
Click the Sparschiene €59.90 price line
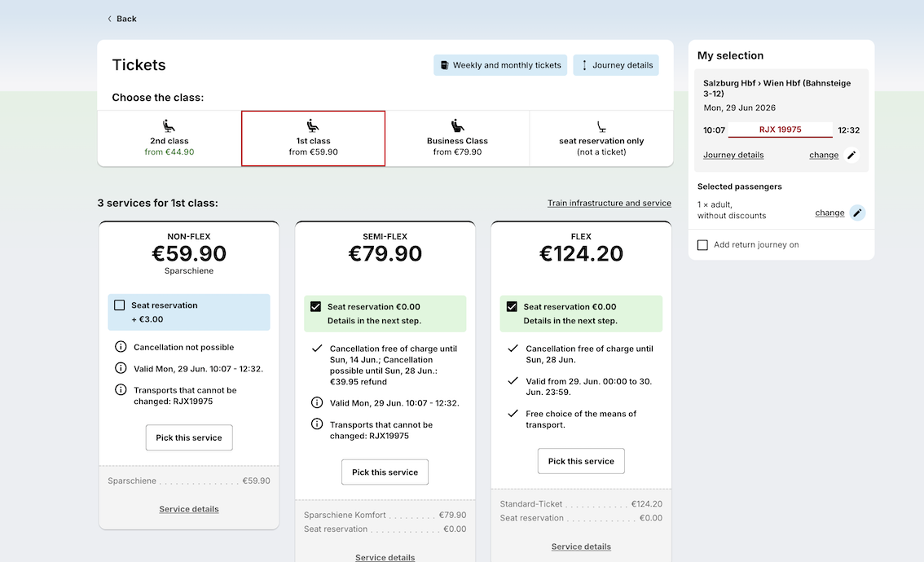189,481
